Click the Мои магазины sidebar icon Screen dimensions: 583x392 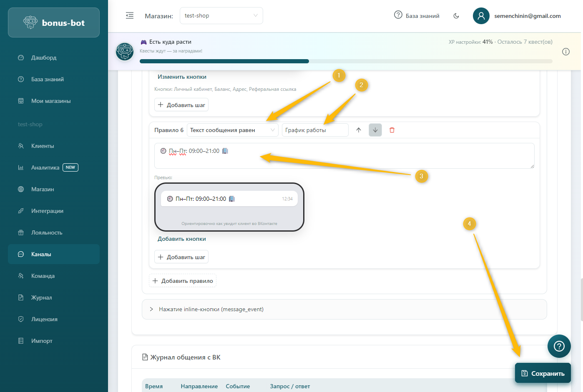click(x=21, y=101)
